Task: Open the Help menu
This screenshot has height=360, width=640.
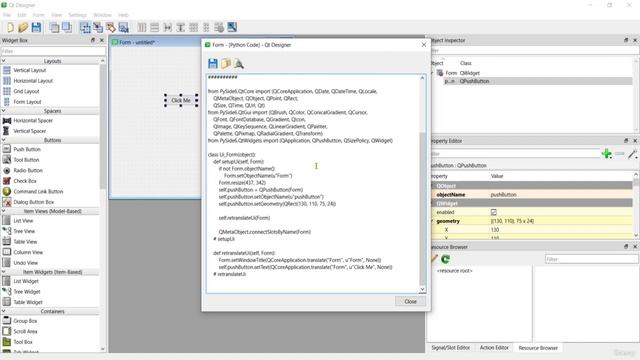Action: tap(123, 15)
